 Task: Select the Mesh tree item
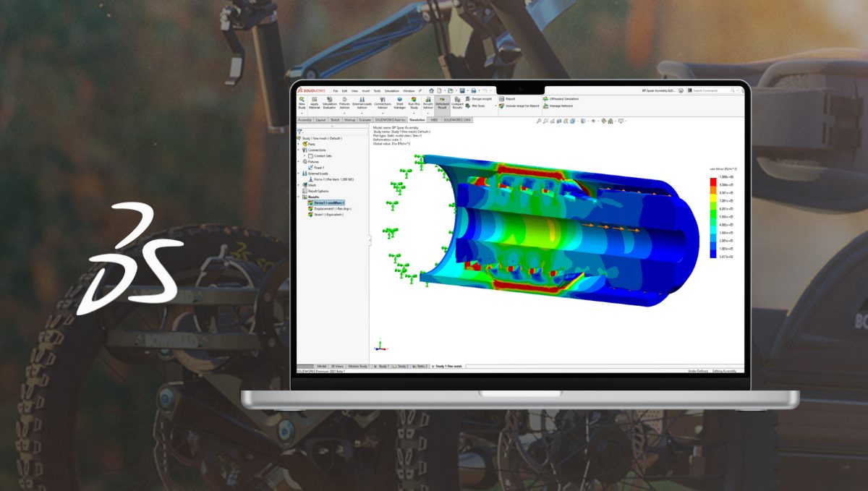(x=310, y=185)
